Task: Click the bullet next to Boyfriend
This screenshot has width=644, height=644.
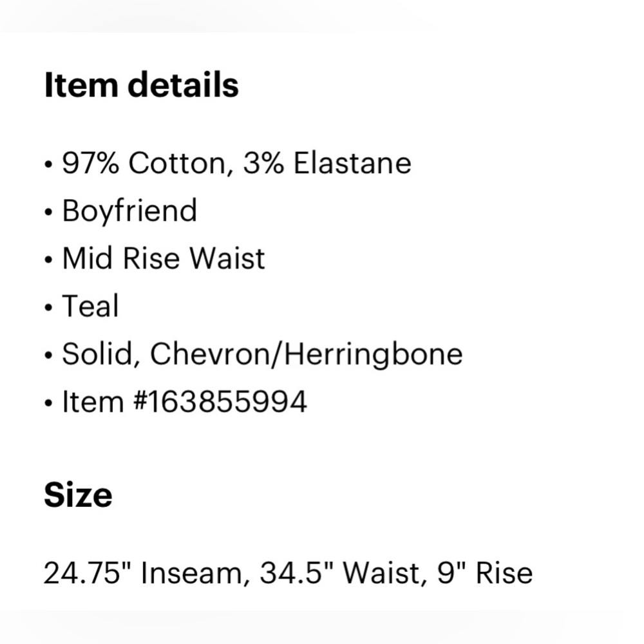Action: pos(49,213)
